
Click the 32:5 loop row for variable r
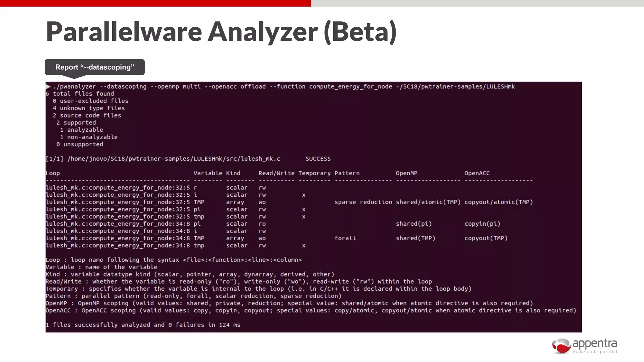point(156,188)
